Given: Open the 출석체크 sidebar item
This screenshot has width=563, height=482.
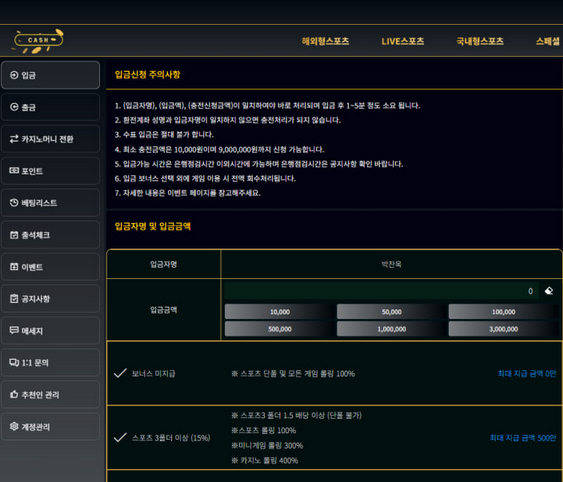Looking at the screenshot, I should click(x=50, y=235).
